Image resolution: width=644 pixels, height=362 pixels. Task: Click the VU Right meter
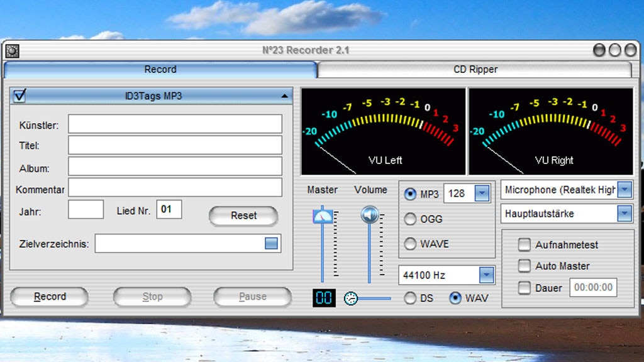coord(551,131)
